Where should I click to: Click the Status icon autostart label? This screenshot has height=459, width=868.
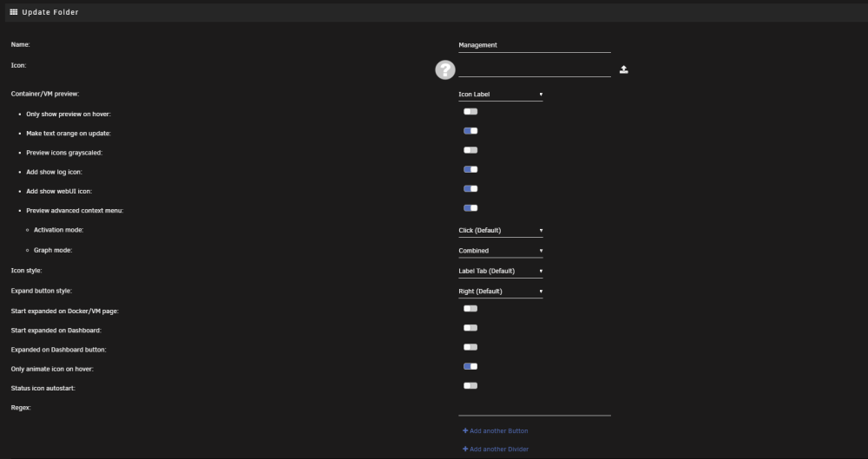(x=43, y=388)
